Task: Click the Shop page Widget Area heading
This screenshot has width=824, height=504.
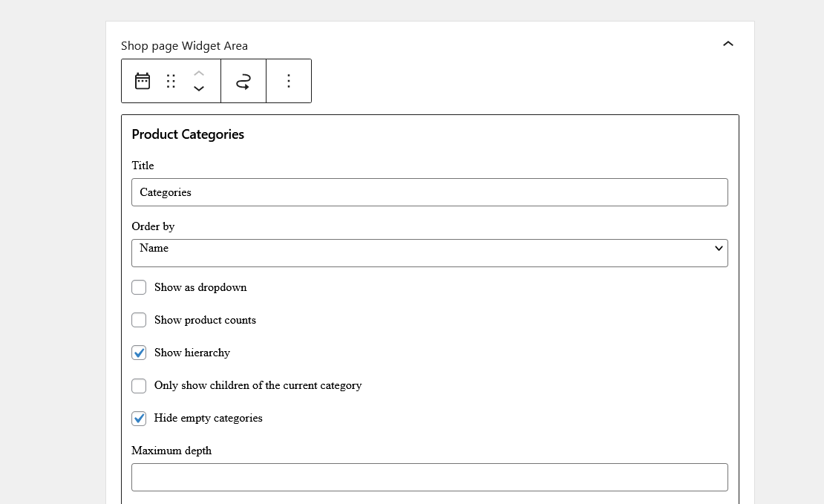Action: (184, 46)
